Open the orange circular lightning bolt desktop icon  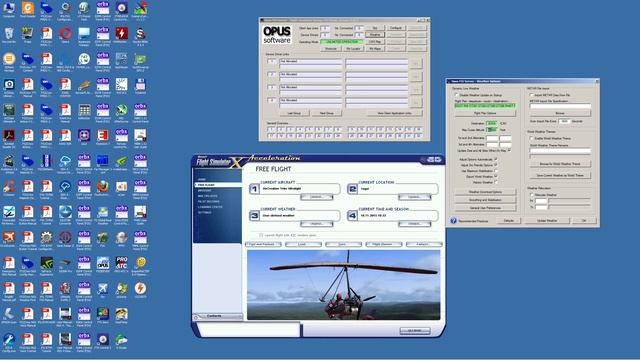(x=140, y=288)
